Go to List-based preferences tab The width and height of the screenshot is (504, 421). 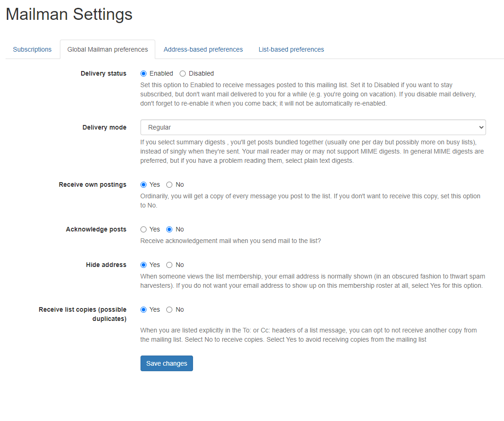coord(291,49)
